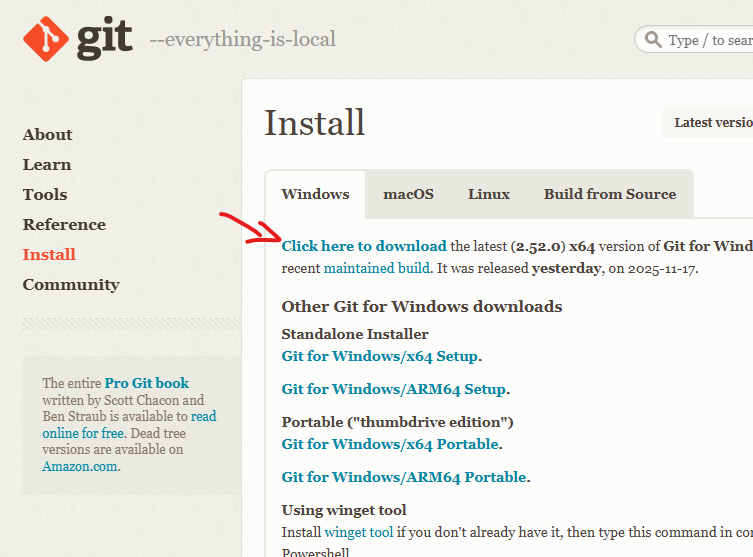Open the About page from the sidebar

coord(47,135)
